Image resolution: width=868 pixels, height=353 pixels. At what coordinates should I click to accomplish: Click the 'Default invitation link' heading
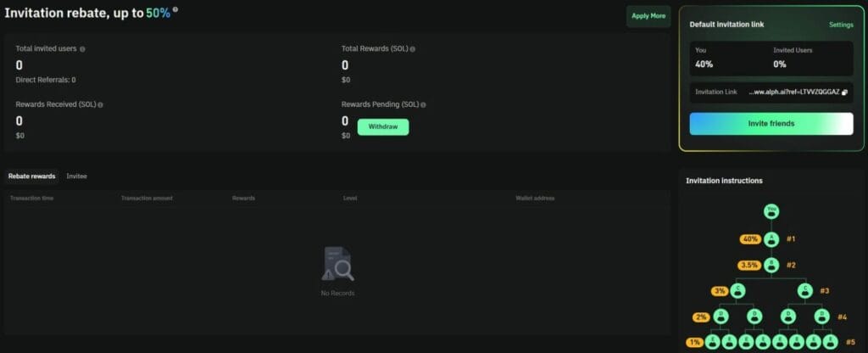pyautogui.click(x=726, y=25)
